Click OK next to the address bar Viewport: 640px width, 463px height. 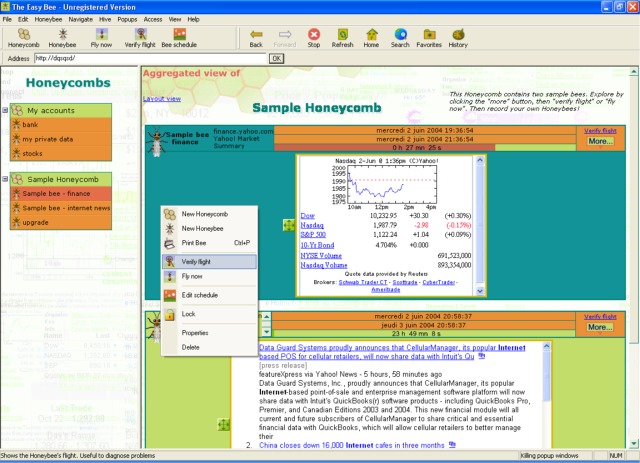(276, 58)
